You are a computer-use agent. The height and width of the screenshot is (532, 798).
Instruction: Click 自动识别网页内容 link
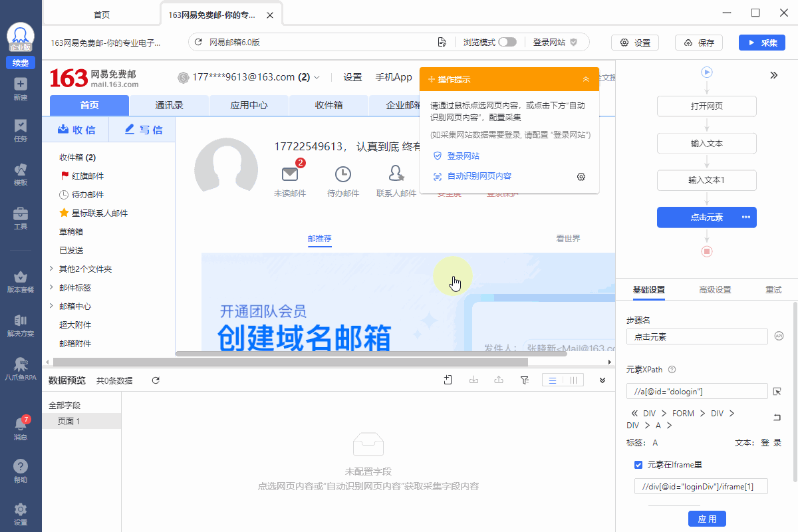[x=479, y=176]
